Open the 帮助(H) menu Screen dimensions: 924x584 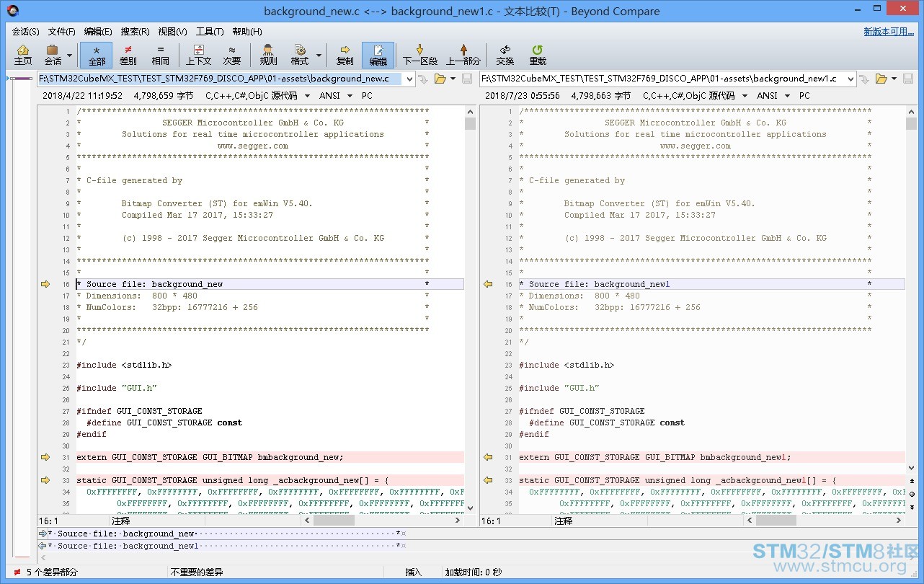click(247, 32)
